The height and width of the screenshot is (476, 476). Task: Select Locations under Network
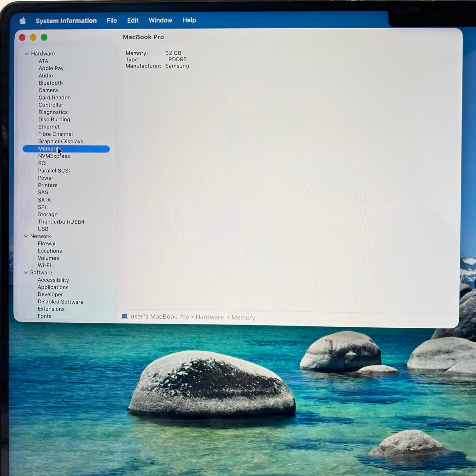click(50, 251)
